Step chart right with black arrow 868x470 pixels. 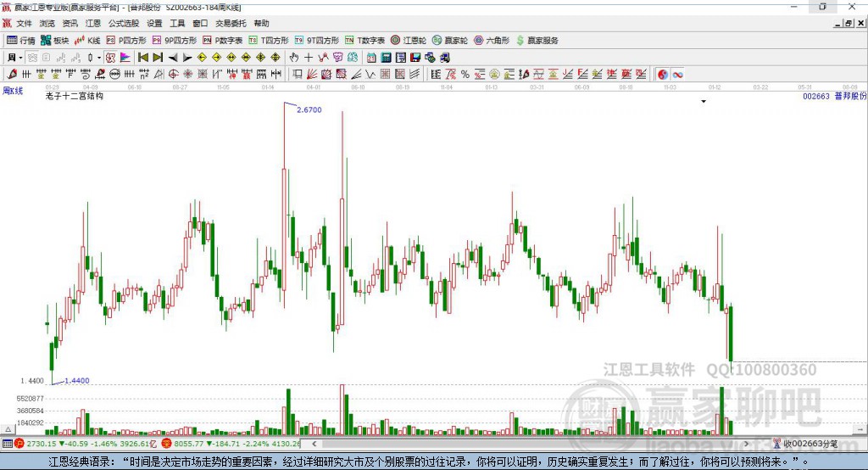[x=187, y=58]
